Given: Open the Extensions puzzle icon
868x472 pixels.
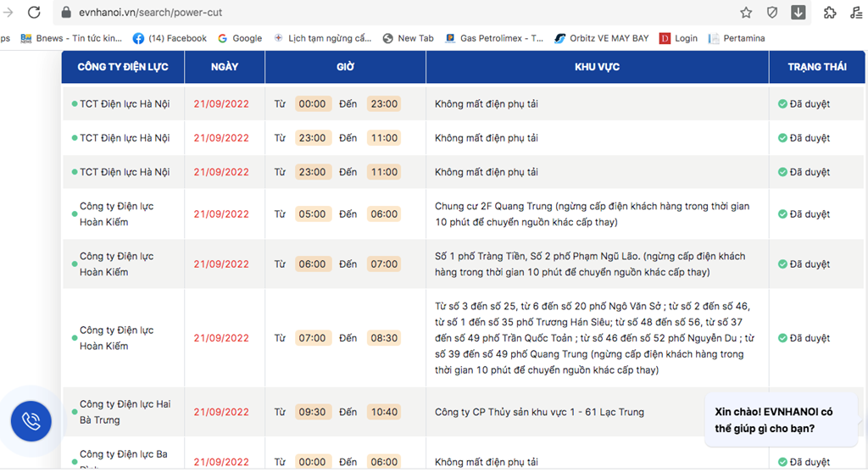Looking at the screenshot, I should 830,12.
